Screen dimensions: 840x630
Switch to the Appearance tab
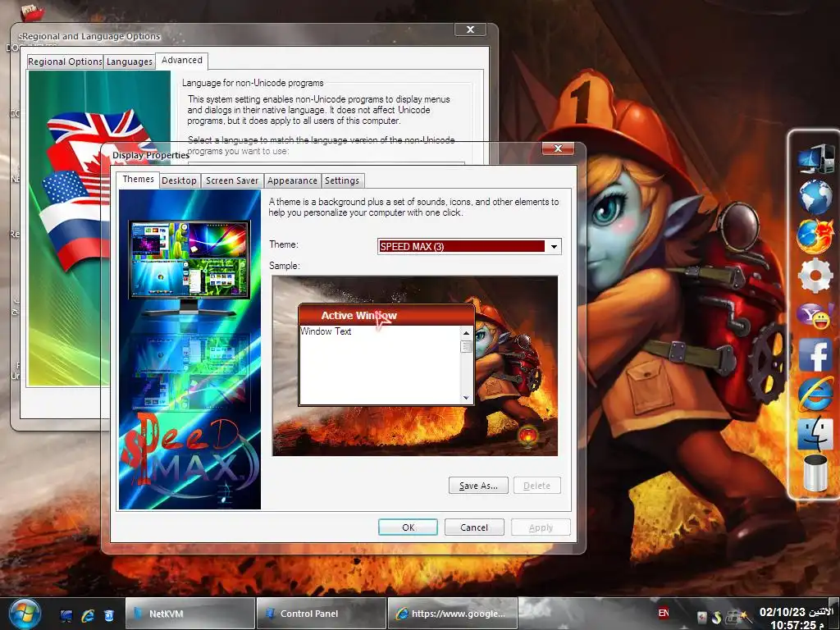click(x=292, y=180)
